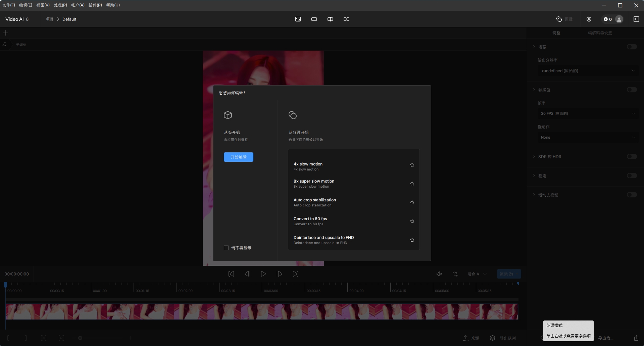Enable the 增强 toggle
This screenshot has height=346, width=644.
(x=632, y=47)
